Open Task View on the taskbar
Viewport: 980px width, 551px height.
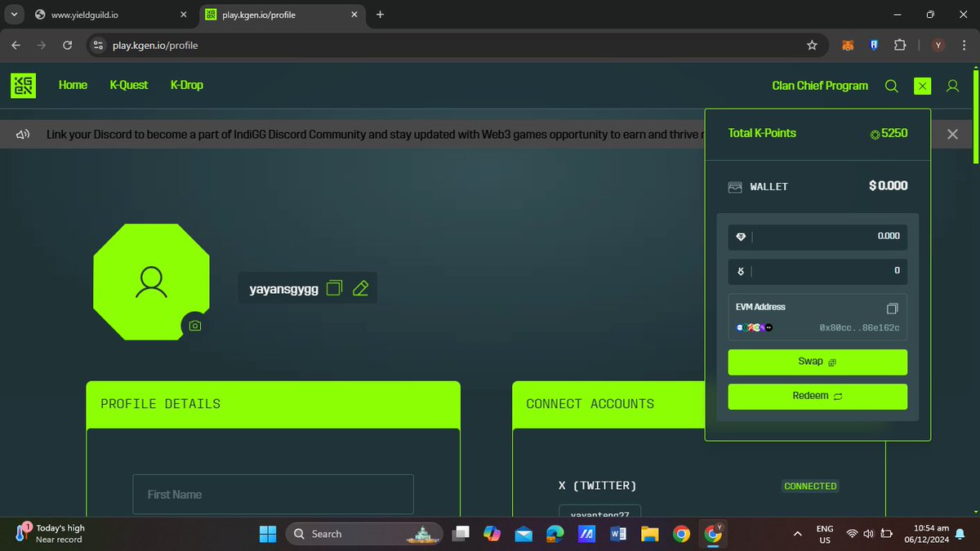461,534
